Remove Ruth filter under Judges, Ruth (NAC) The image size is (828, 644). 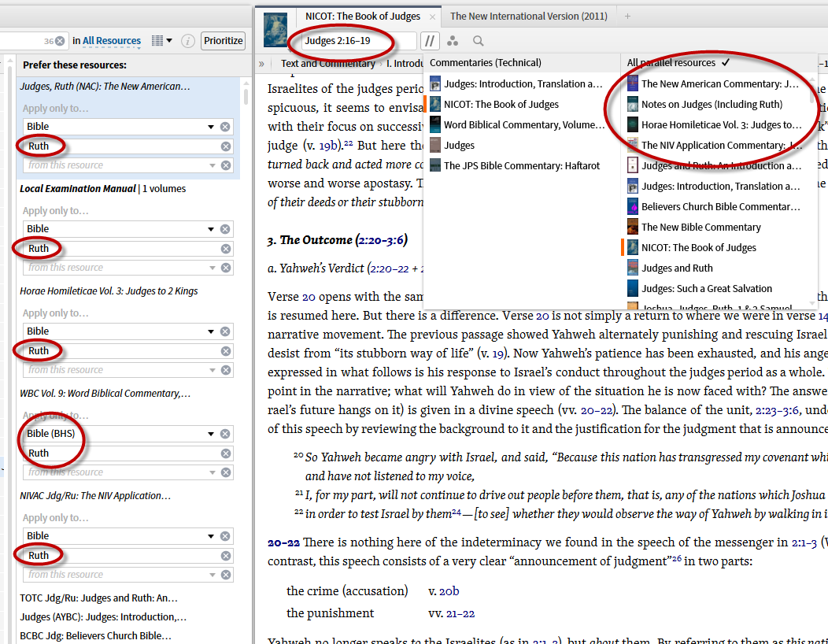pyautogui.click(x=225, y=146)
